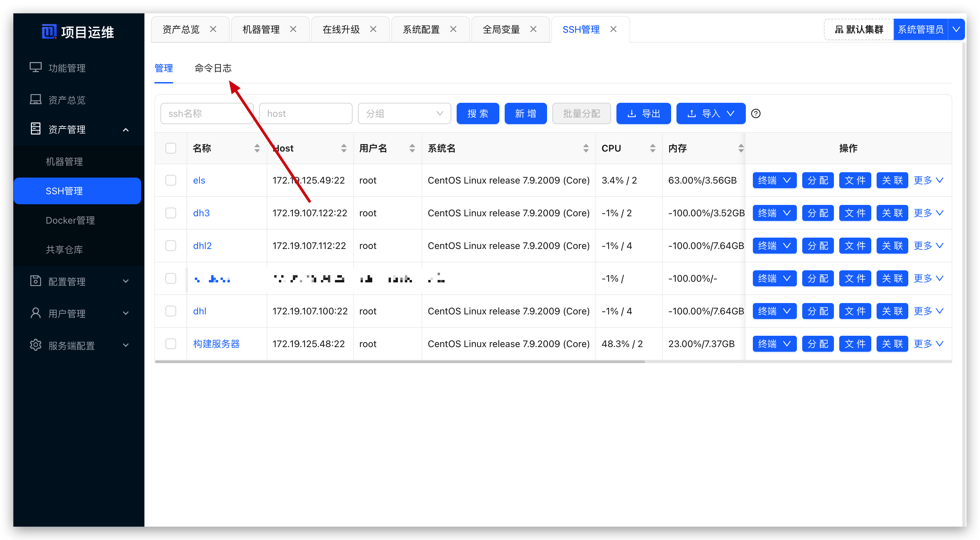Sort by 名称 column sort icon
The height and width of the screenshot is (540, 980).
257,148
